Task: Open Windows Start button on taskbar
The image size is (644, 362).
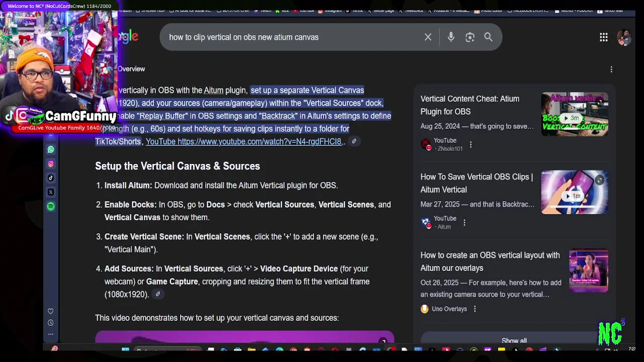Action: coord(125,350)
